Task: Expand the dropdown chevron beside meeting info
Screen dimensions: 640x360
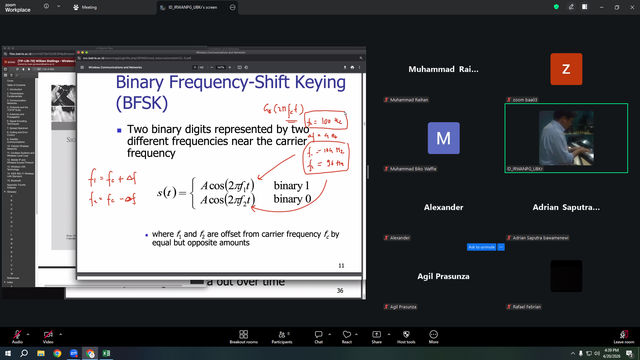Action: pos(58,7)
